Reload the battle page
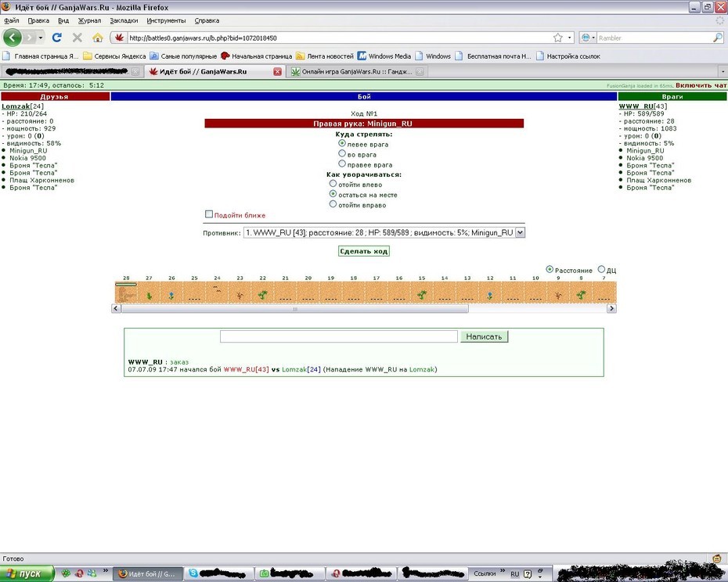This screenshot has width=728, height=582. [x=57, y=38]
